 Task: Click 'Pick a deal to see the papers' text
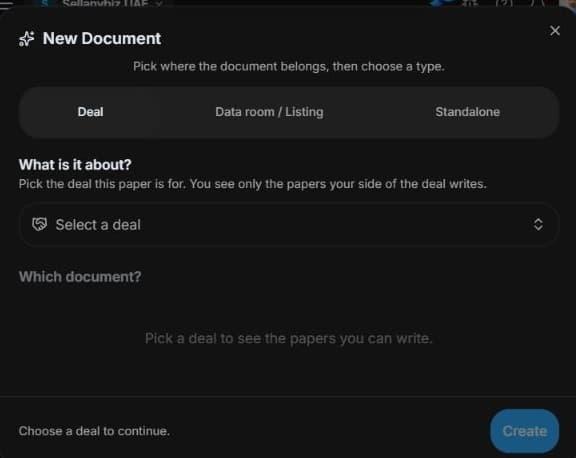pyautogui.click(x=288, y=338)
